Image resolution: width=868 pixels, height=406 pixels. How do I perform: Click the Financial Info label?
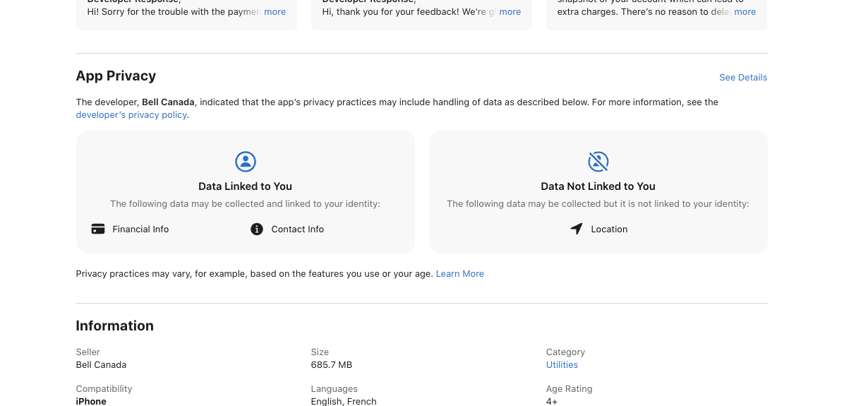(140, 229)
